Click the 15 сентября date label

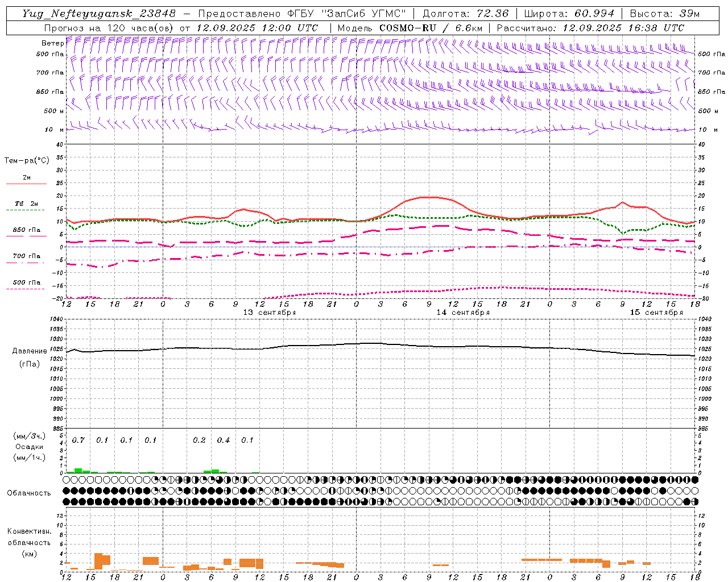coord(656,312)
